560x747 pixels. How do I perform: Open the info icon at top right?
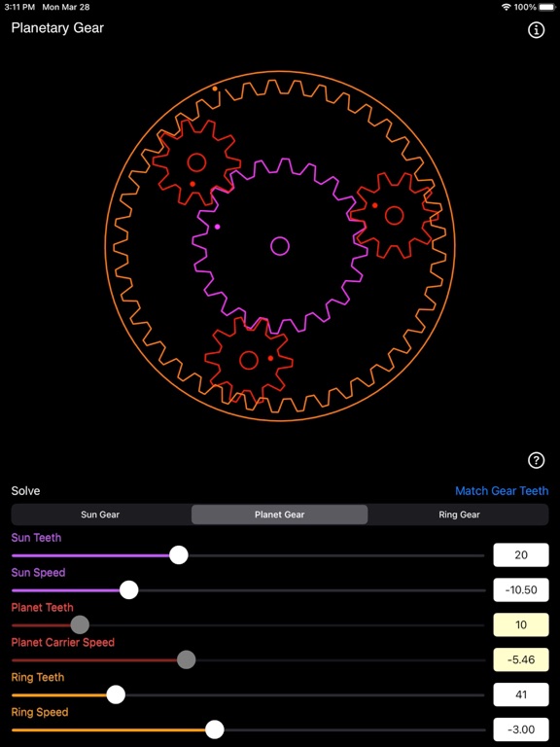(537, 30)
